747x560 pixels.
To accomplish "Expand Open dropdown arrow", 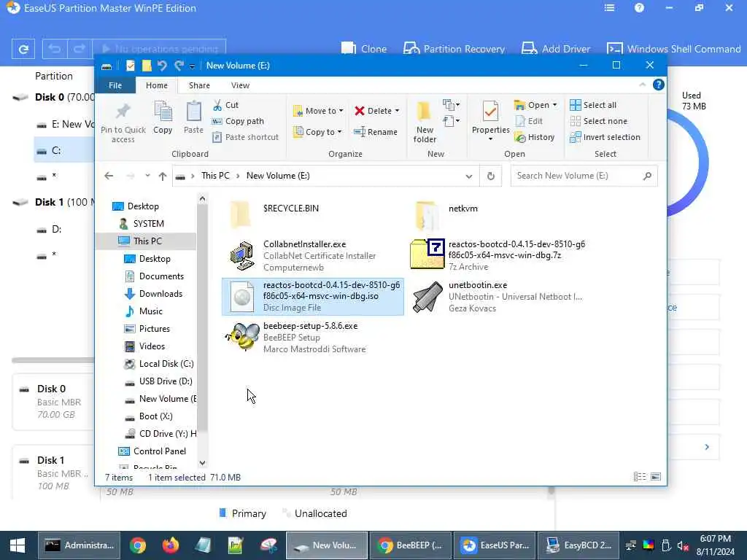I will tap(554, 105).
